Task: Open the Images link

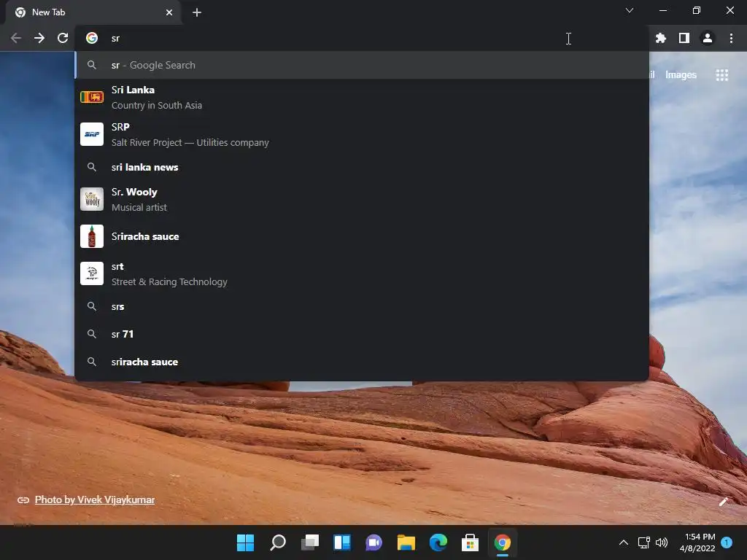Action: tap(681, 75)
